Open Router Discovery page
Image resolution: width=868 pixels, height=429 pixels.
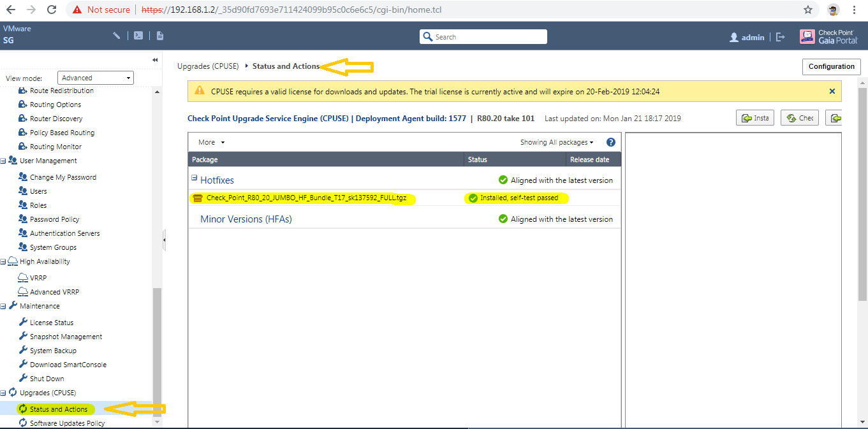pos(55,119)
